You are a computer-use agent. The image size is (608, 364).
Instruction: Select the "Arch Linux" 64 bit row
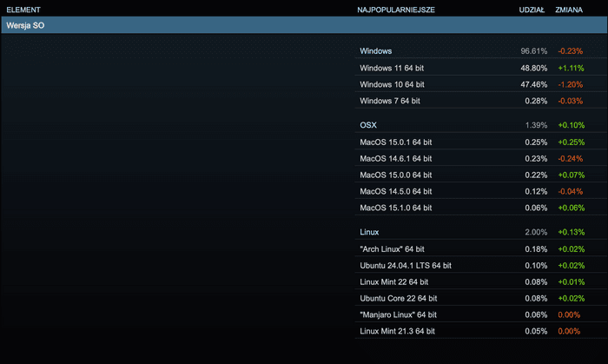(x=480, y=248)
